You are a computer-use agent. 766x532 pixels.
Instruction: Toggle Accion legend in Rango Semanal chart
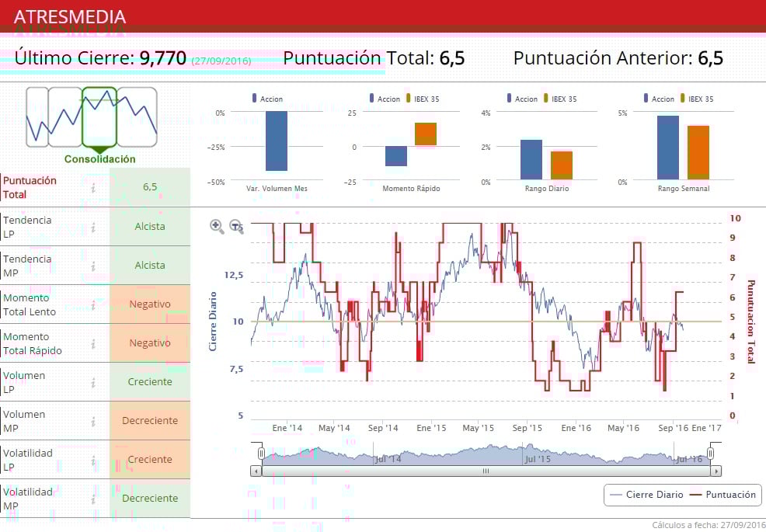click(x=659, y=99)
